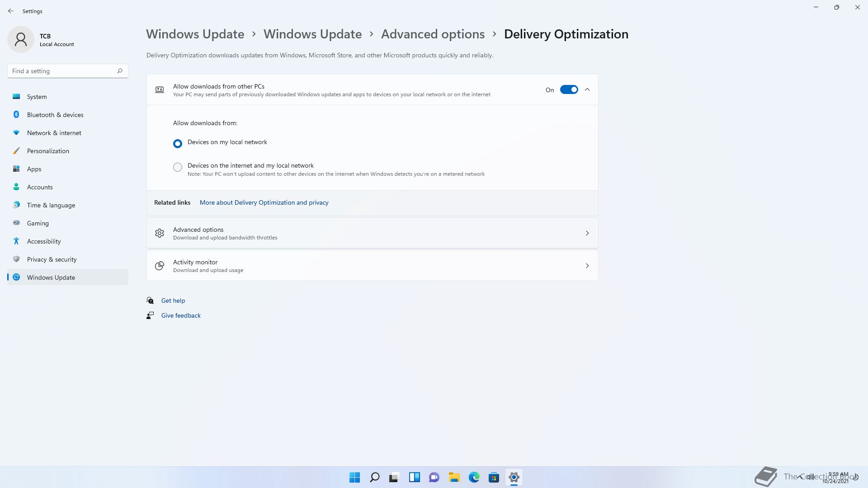Click the Apps icon in sidebar
Image resolution: width=868 pixels, height=488 pixels.
click(x=16, y=169)
